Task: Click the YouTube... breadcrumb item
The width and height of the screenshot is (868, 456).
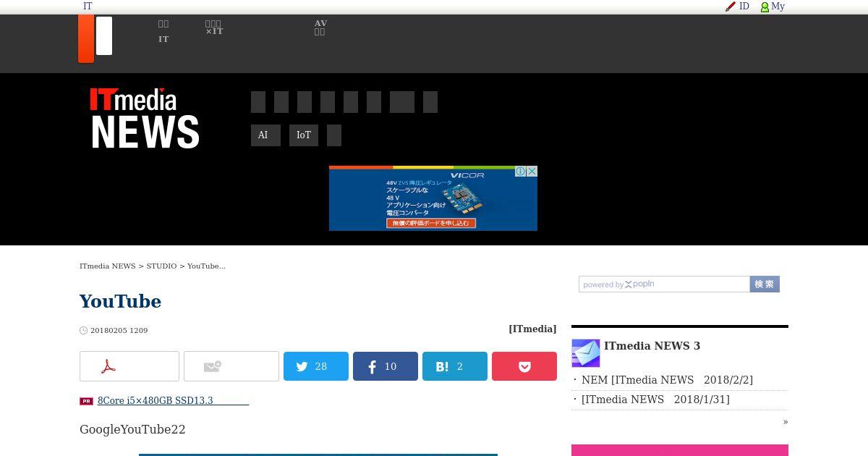Action: coord(206,266)
